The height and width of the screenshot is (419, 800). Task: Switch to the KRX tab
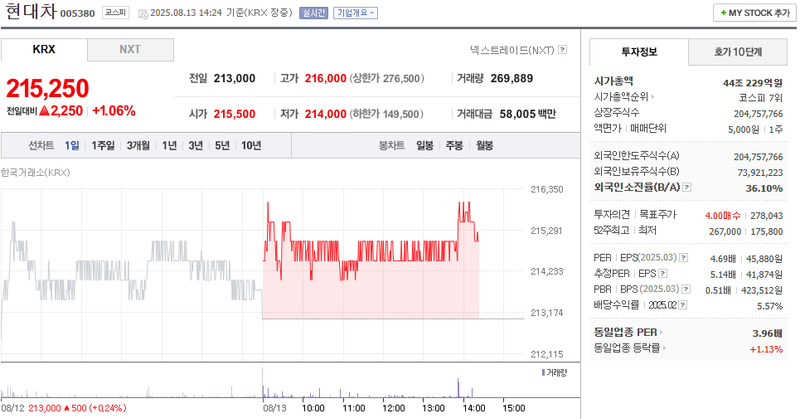(x=44, y=50)
